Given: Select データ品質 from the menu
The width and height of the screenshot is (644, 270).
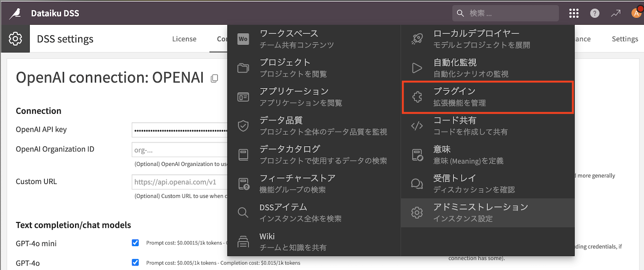Looking at the screenshot, I should 314,126.
